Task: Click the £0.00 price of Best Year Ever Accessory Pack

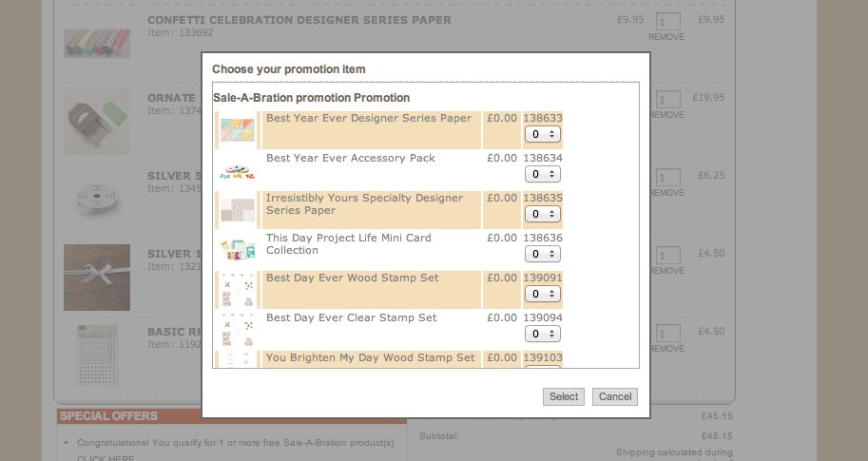Action: tap(502, 159)
